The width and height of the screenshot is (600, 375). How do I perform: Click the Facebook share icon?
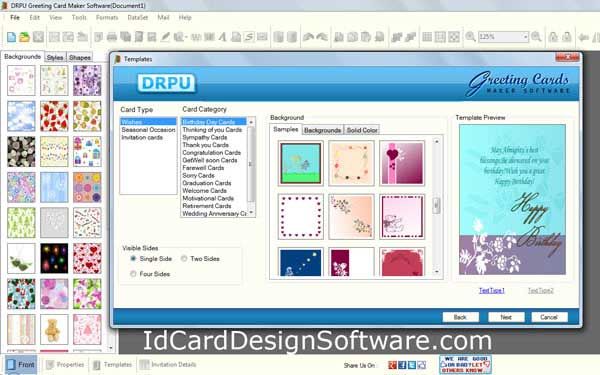coord(402,365)
